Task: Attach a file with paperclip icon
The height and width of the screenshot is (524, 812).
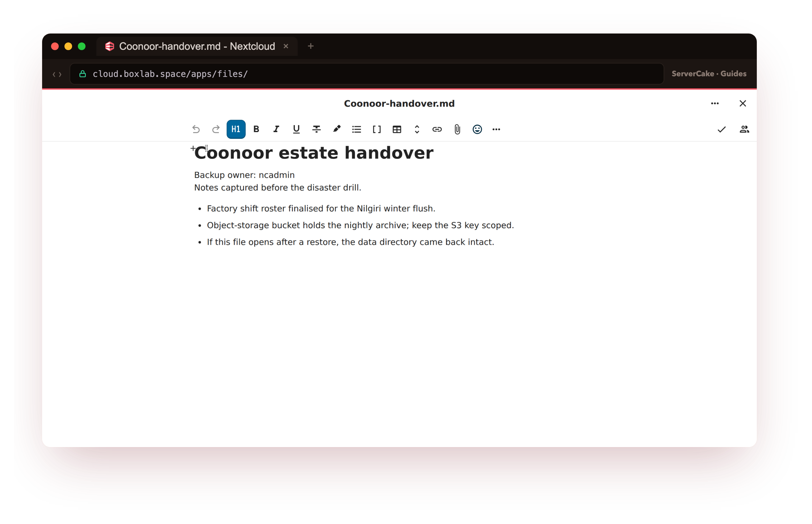Action: pos(457,129)
